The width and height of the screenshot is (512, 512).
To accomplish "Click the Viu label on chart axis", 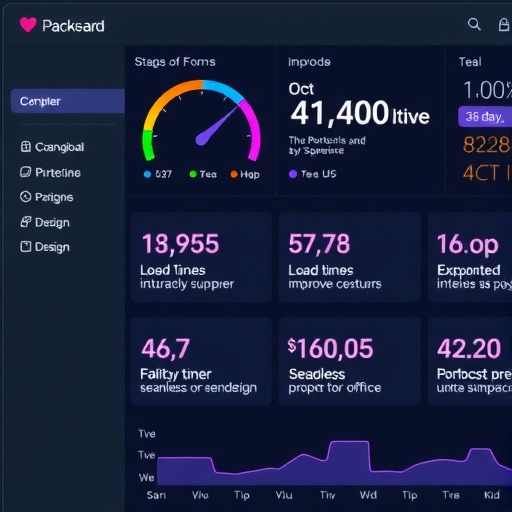I will 284,495.
